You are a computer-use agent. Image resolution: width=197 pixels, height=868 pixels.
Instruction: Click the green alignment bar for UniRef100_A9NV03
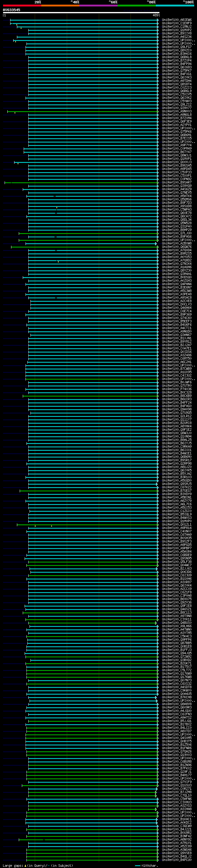[83, 111]
